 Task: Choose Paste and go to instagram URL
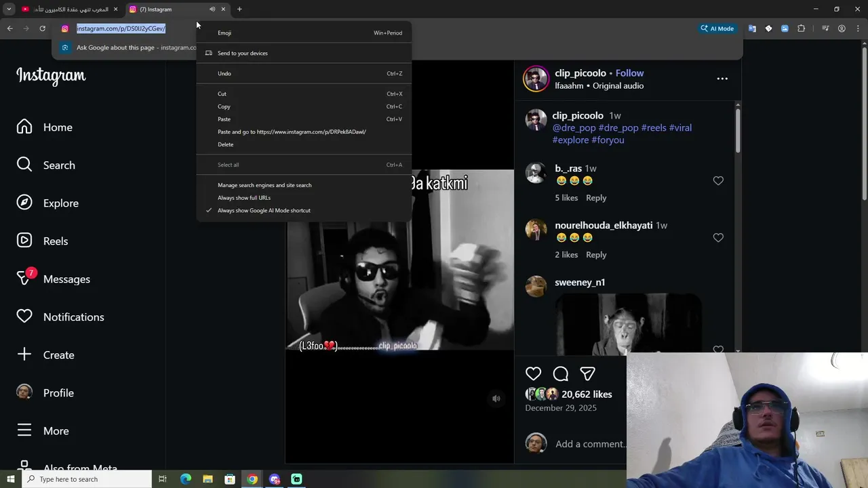(x=304, y=131)
